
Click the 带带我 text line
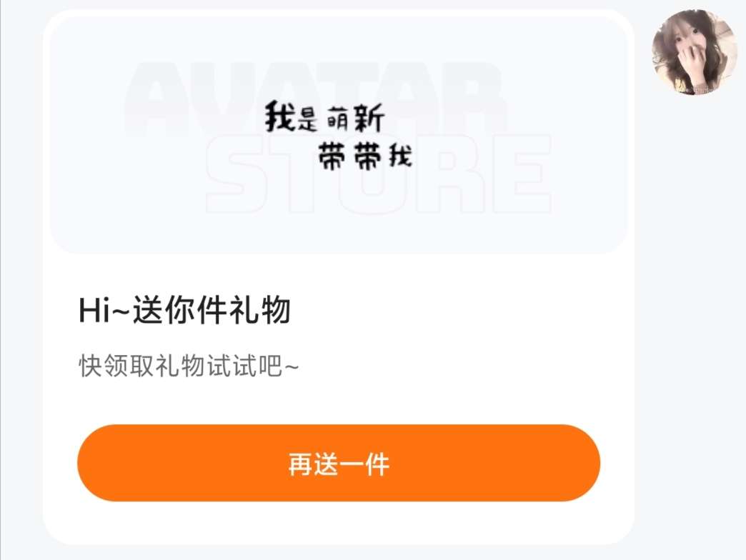point(365,157)
